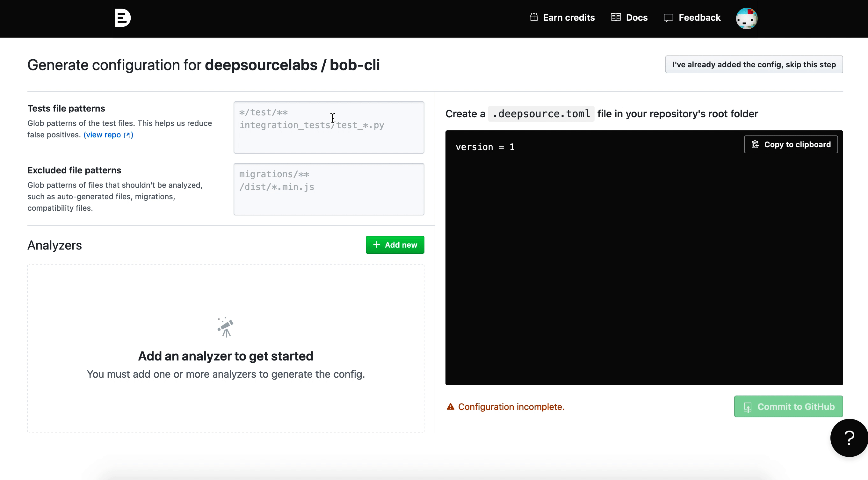Click the chat bubble icon next to Feedback
The height and width of the screenshot is (480, 868).
point(669,18)
